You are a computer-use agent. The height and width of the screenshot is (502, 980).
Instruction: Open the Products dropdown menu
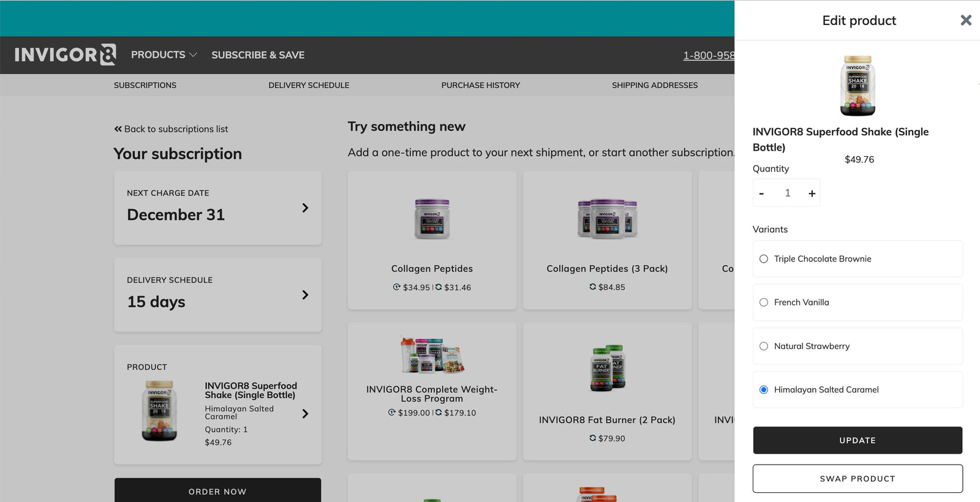pyautogui.click(x=164, y=54)
